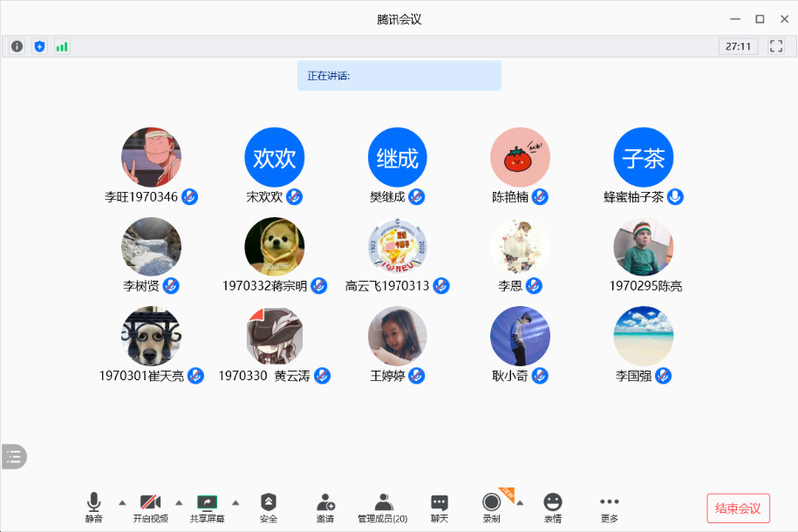
Task: Toggle the 静音 microphone mute
Action: tap(94, 507)
